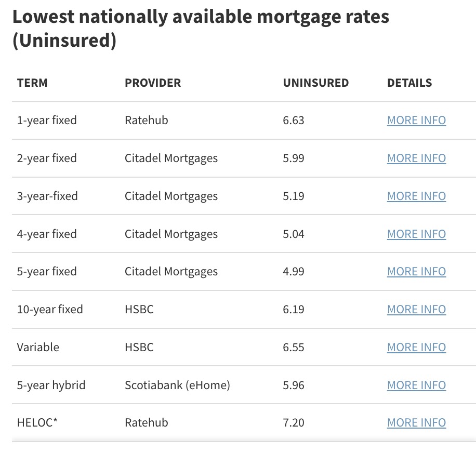View MORE INFO for 4-year fixed rate
476x452 pixels.
point(416,234)
